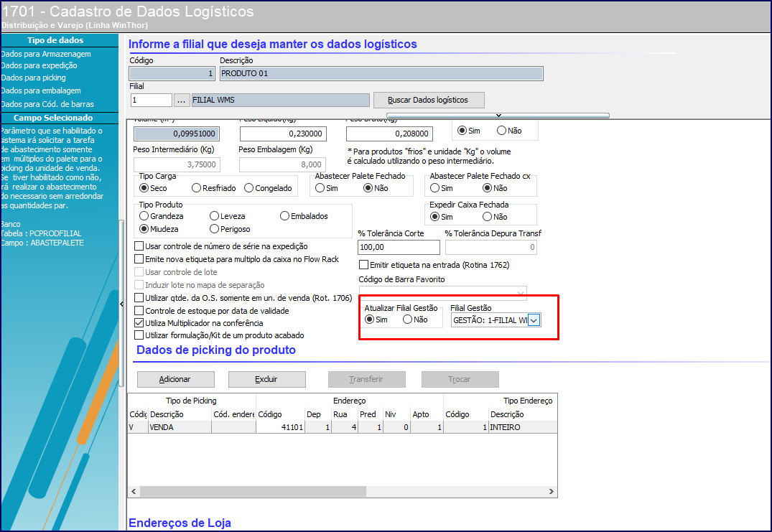
Task: Check Emitir etiqueta na entrada (Rotina 1762)
Action: click(364, 265)
